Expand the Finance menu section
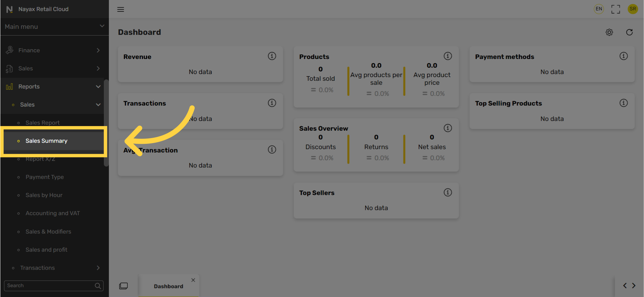Image resolution: width=644 pixels, height=297 pixels. coord(53,50)
